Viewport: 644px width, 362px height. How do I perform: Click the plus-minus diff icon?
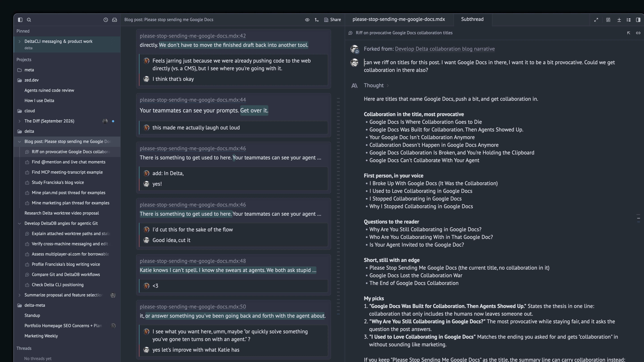click(x=619, y=20)
